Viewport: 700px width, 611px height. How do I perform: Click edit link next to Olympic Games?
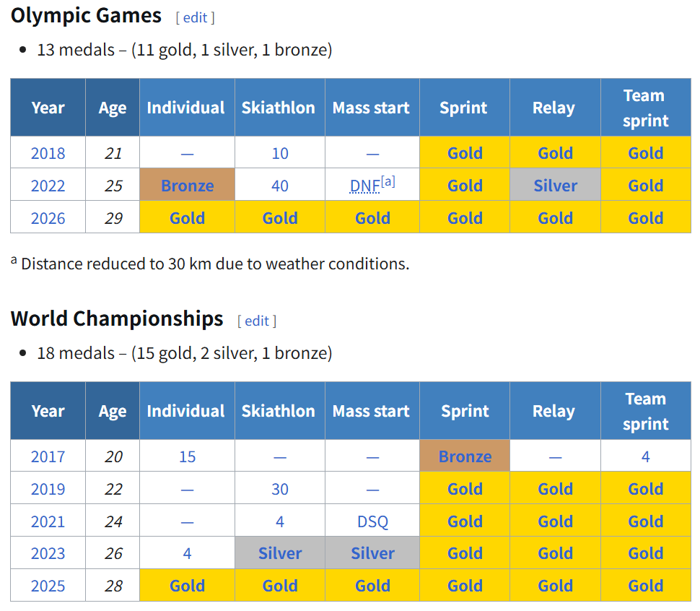point(195,17)
